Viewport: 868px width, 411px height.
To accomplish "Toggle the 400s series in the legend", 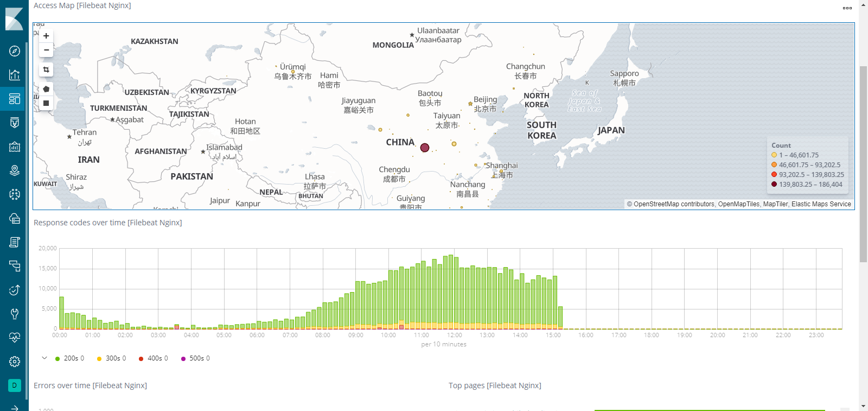I will tap(154, 358).
